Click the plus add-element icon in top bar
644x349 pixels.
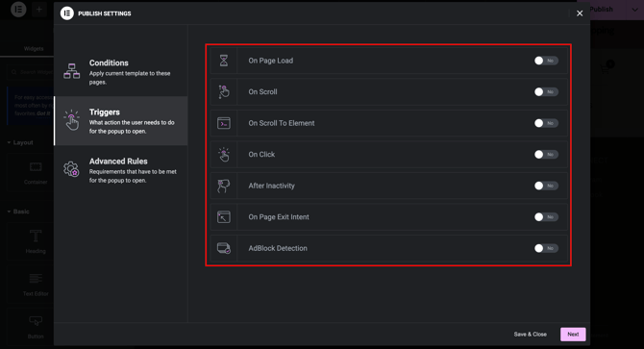click(x=39, y=9)
